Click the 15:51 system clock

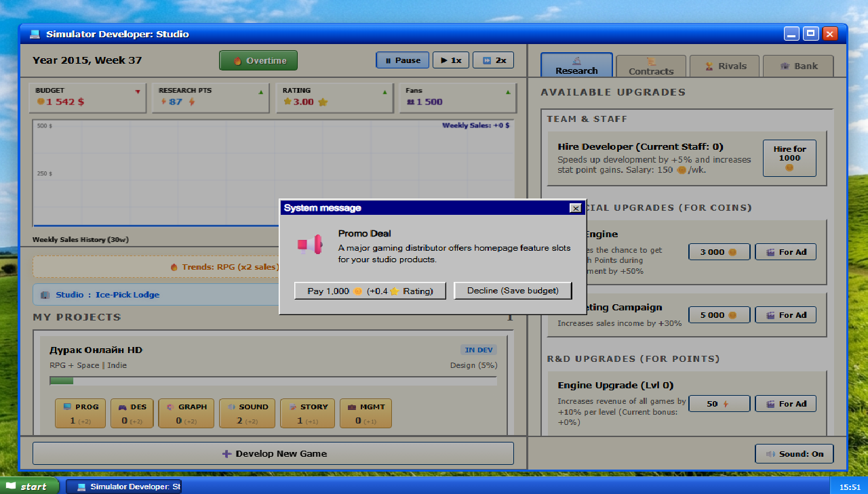point(850,487)
